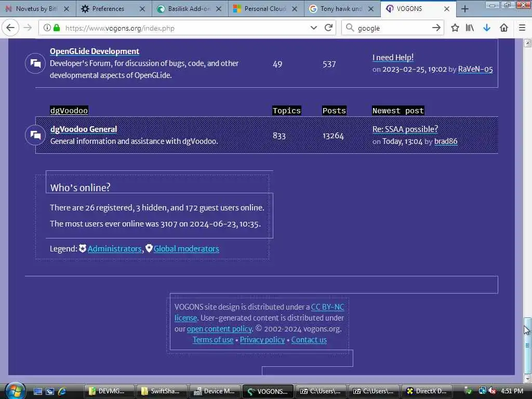Open the OpenGLide Development forum link
This screenshot has height=399, width=532.
coord(95,51)
